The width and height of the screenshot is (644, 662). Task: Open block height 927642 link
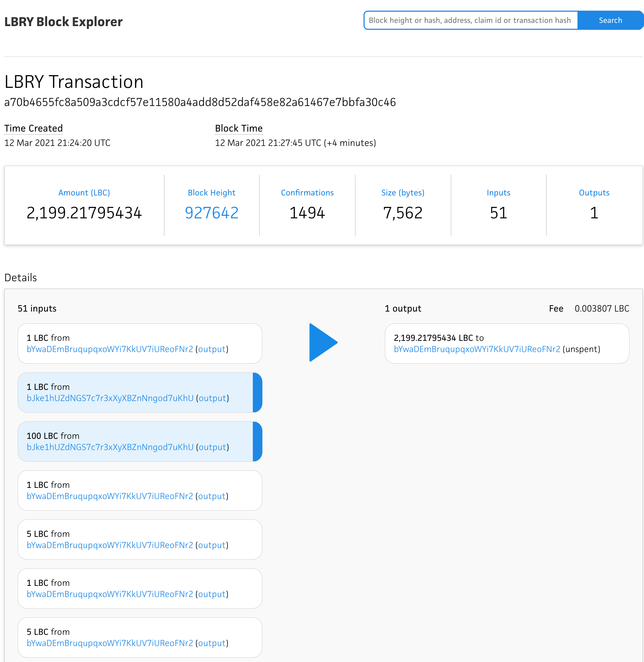coord(212,213)
